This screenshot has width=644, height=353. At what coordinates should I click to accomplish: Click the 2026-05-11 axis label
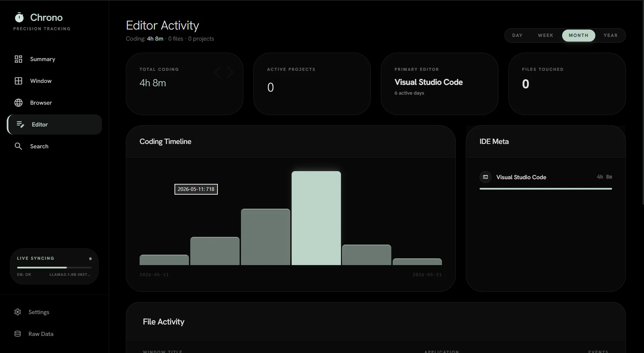pyautogui.click(x=154, y=274)
